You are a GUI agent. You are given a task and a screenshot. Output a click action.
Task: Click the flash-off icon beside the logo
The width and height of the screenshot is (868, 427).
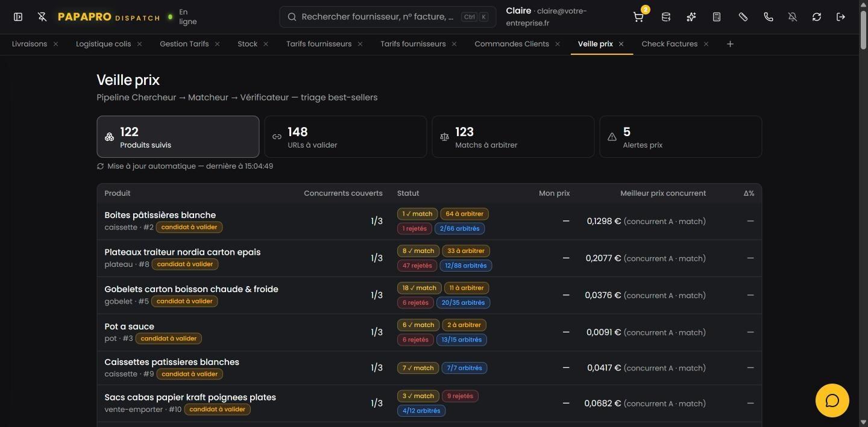42,17
